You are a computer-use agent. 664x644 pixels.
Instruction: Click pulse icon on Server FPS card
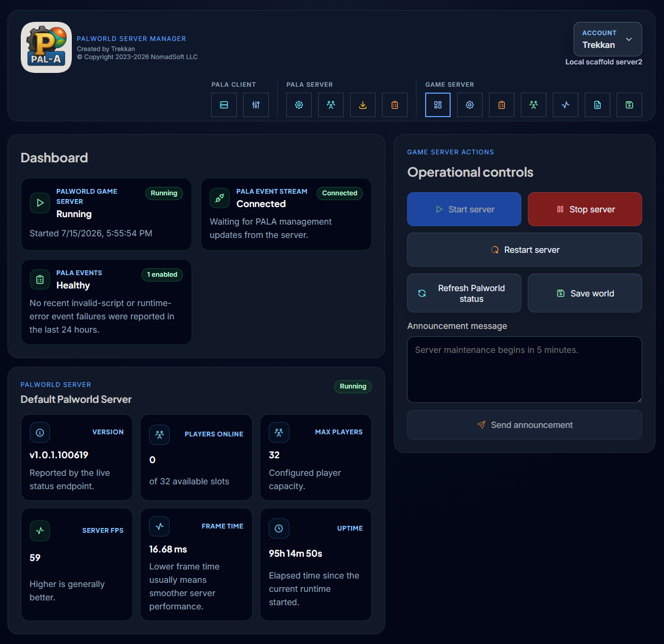[40, 531]
